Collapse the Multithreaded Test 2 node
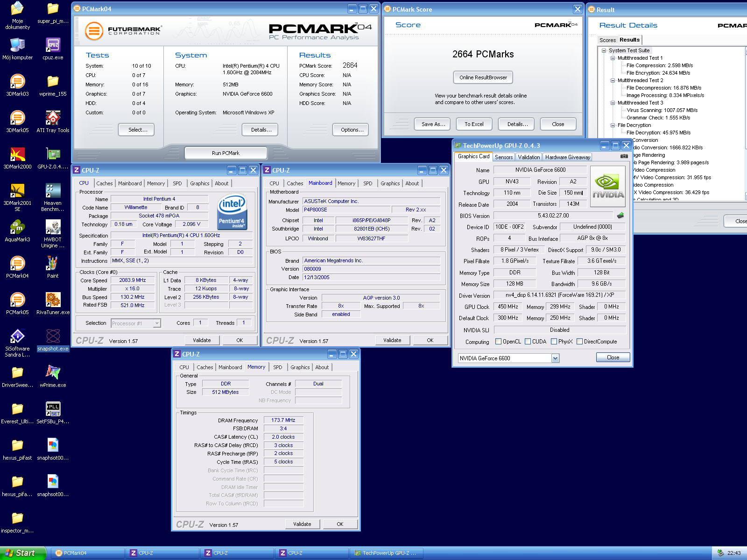The image size is (747, 560). click(x=613, y=80)
